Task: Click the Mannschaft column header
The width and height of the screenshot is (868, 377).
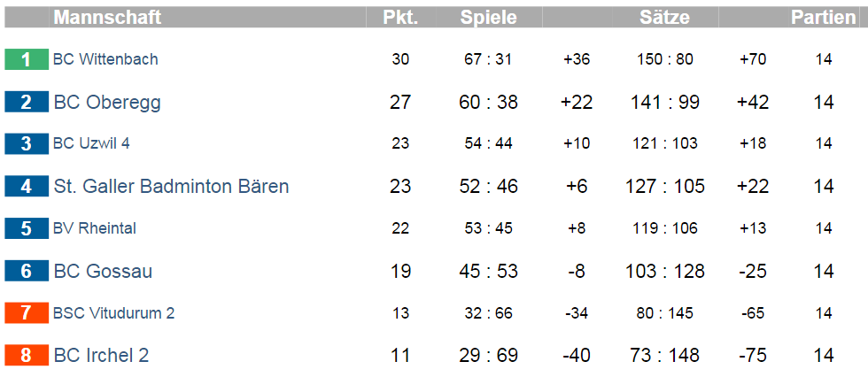Action: (x=107, y=17)
